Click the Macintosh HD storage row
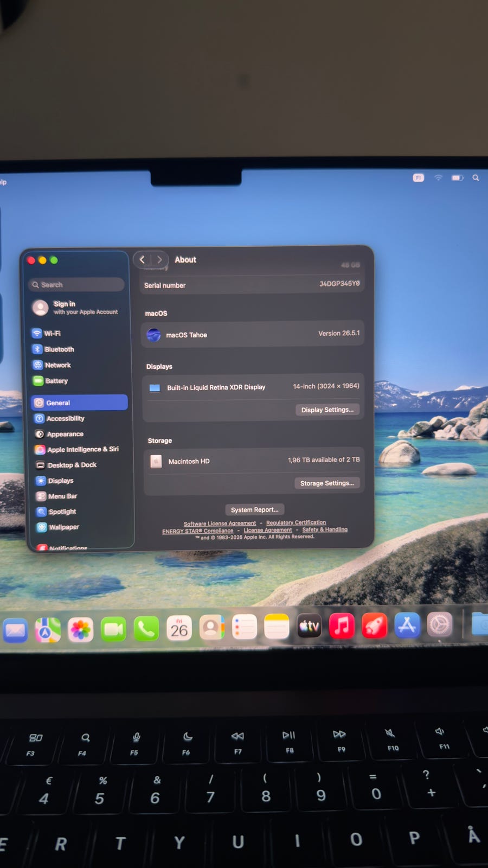The height and width of the screenshot is (868, 488). coord(254,461)
